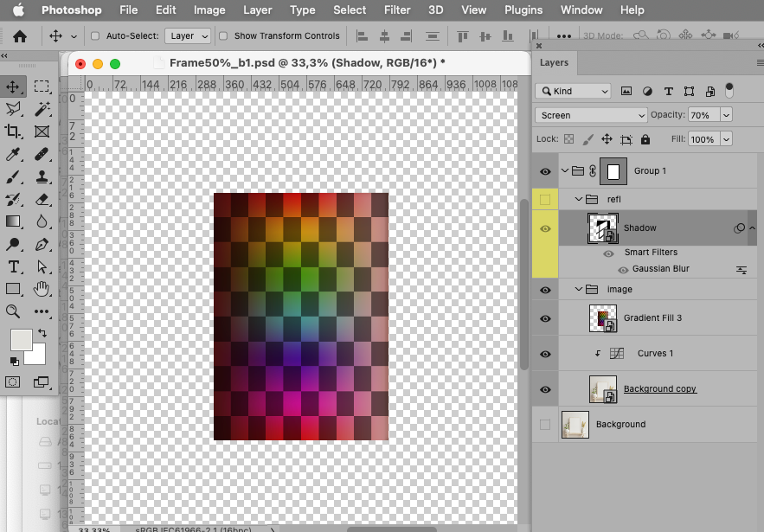Open the Filter menu
Image resolution: width=764 pixels, height=532 pixels.
(x=397, y=10)
